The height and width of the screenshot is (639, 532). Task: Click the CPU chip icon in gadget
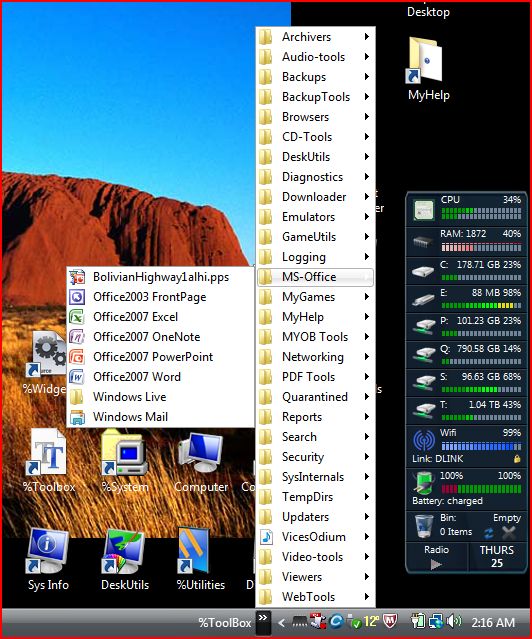tap(423, 210)
